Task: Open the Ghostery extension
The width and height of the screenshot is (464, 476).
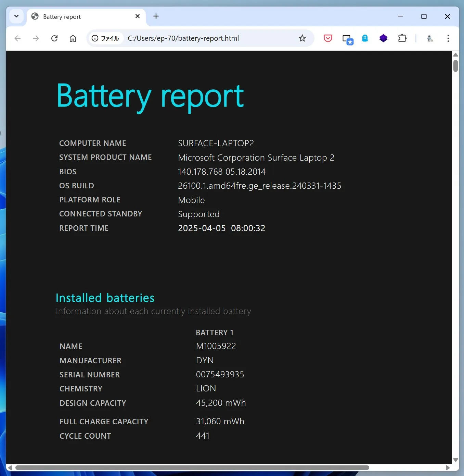Action: (365, 38)
